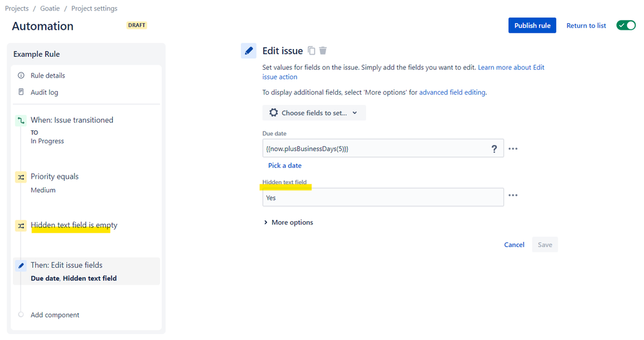Click the gear icon in Choose fields button

pyautogui.click(x=273, y=113)
